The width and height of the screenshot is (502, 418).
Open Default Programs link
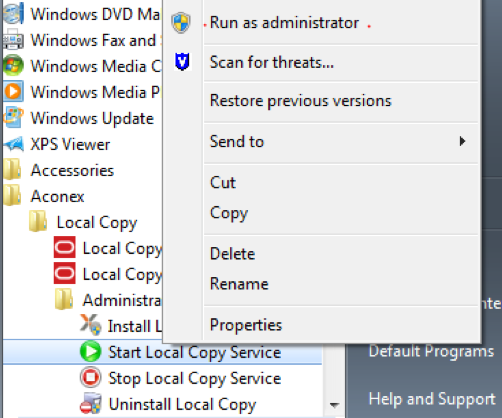pos(431,351)
